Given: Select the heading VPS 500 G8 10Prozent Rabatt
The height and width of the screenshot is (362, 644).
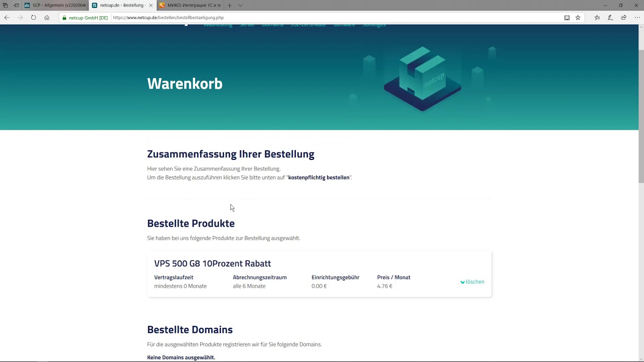Looking at the screenshot, I should pos(212,263).
